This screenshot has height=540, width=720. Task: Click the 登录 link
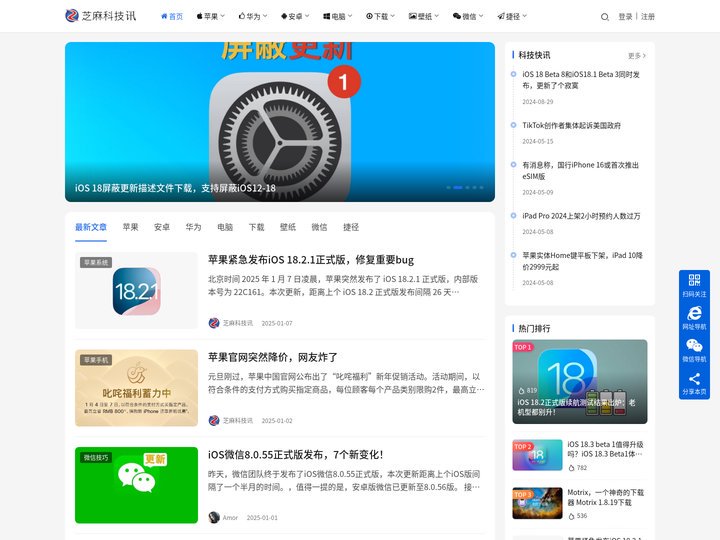pyautogui.click(x=625, y=17)
